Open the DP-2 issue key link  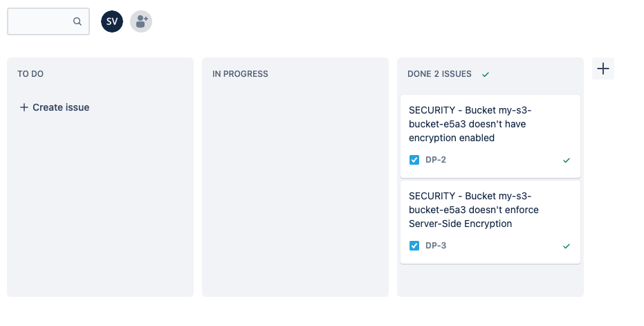[x=436, y=160]
